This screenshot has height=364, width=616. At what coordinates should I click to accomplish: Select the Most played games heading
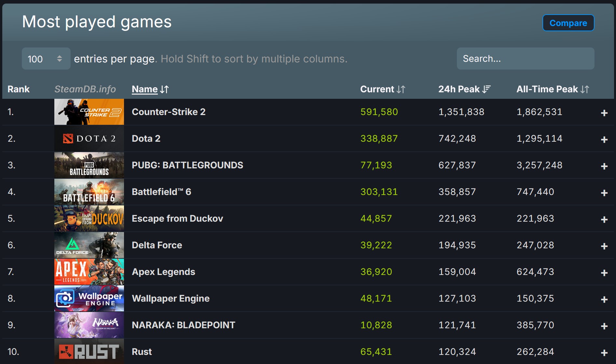point(97,22)
